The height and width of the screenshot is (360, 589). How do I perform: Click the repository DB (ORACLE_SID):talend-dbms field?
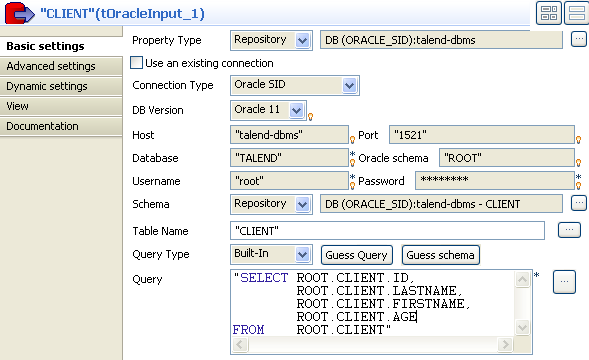[441, 40]
